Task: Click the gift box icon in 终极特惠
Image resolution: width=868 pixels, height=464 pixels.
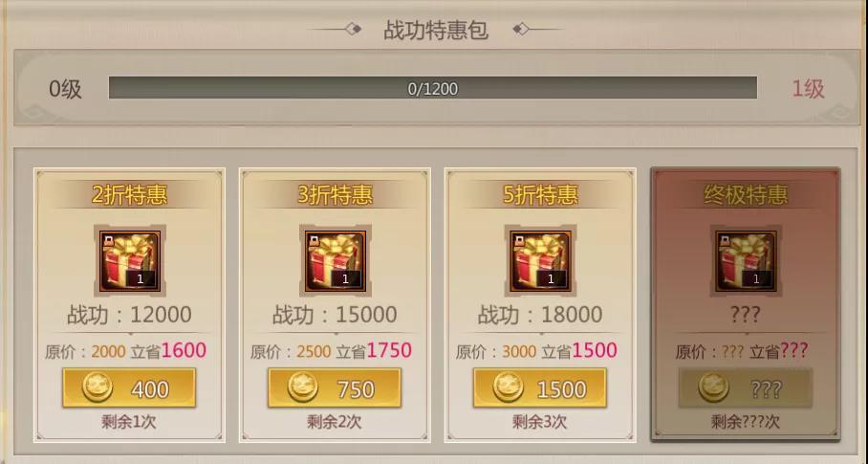Action: pyautogui.click(x=746, y=261)
